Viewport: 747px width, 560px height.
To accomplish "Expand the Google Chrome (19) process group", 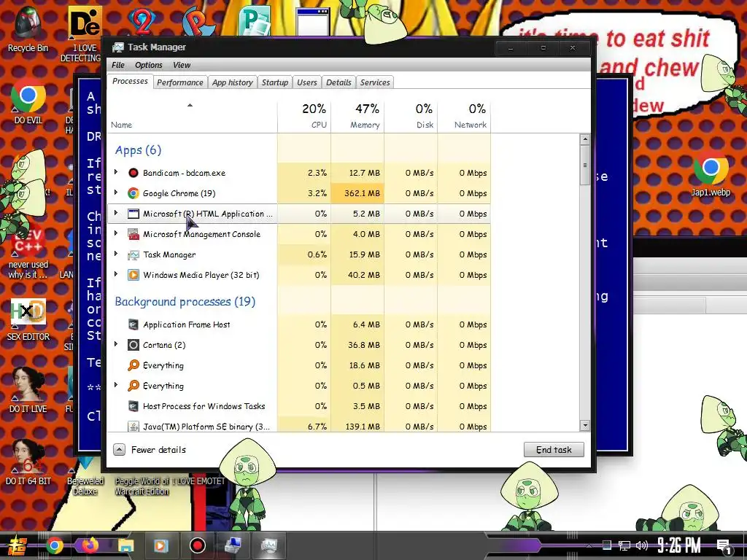I will pos(116,192).
